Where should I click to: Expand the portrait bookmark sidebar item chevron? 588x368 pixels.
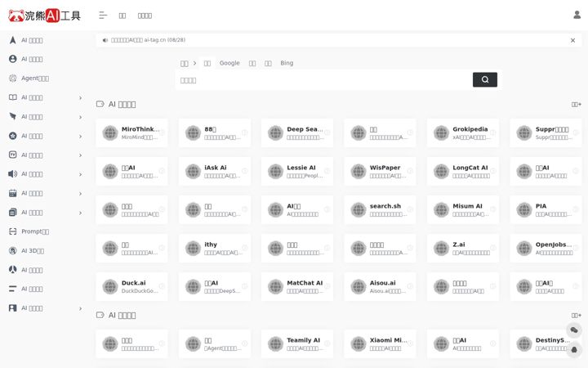coord(80,308)
